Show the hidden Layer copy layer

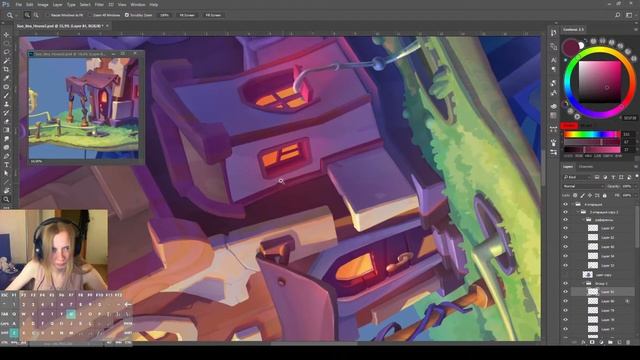[565, 275]
